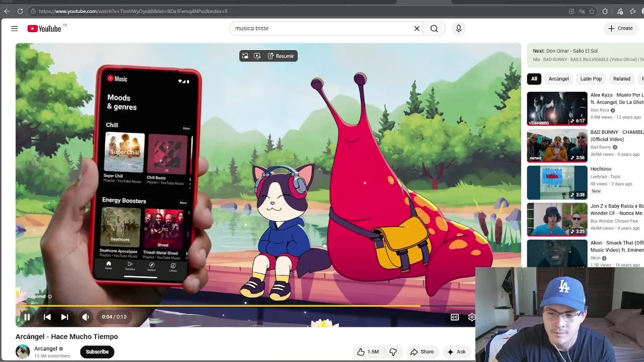644x362 pixels.
Task: Open the Create button menu
Action: point(620,29)
